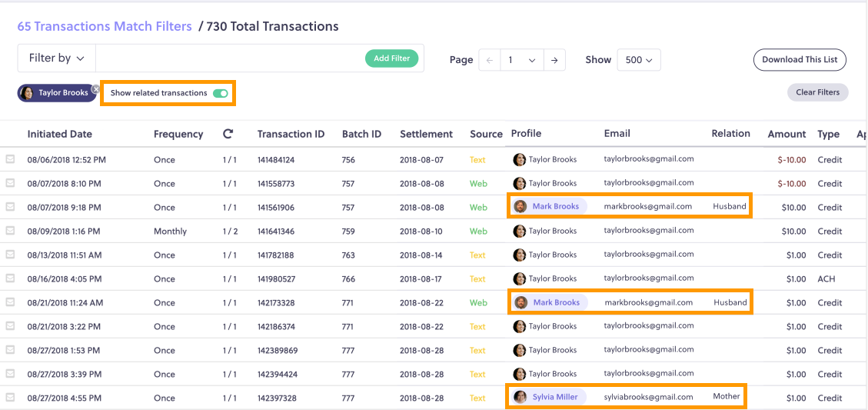The height and width of the screenshot is (410, 868).
Task: Sort by Batch ID column header
Action: (361, 134)
